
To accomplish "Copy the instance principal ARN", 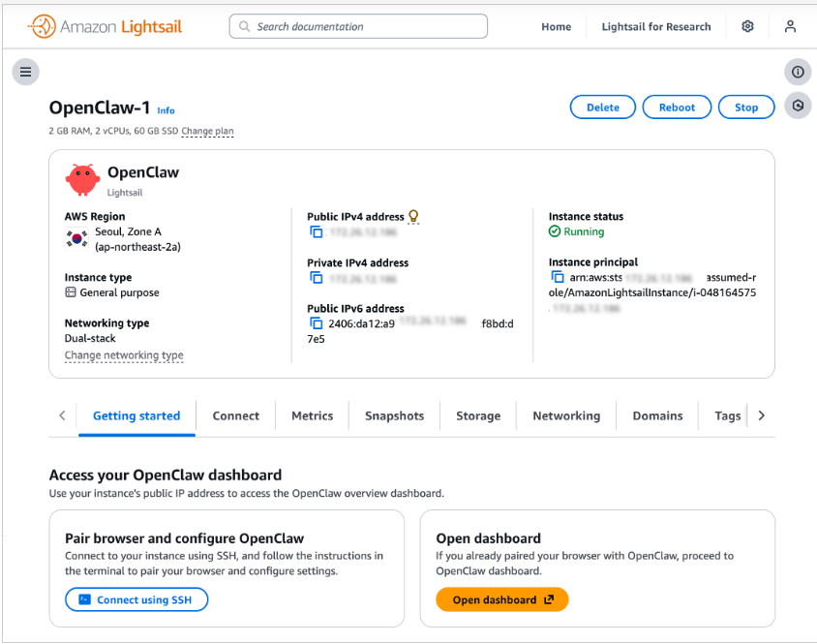I will point(558,277).
